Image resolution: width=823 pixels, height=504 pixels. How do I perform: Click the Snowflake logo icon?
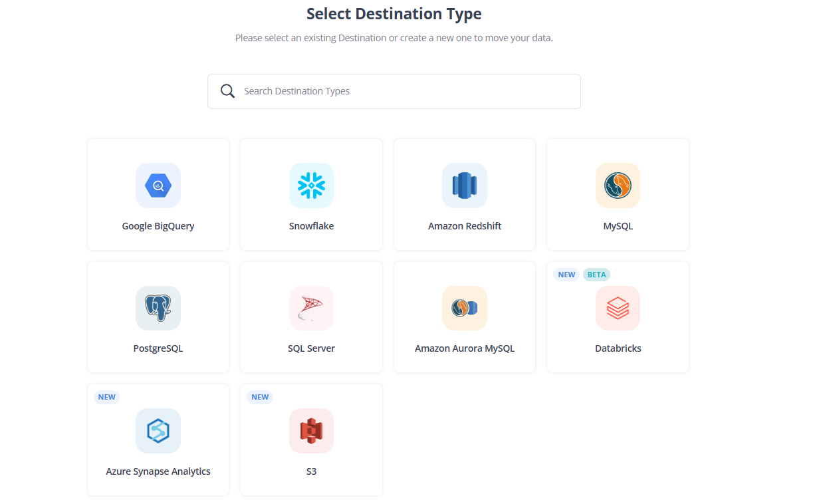pos(311,186)
